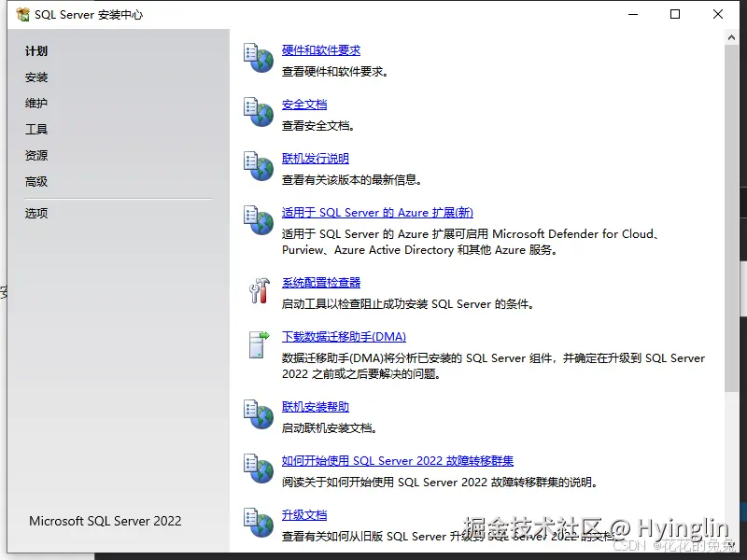Click the document globe icon beside 安全文档
This screenshot has width=747, height=560.
[259, 112]
